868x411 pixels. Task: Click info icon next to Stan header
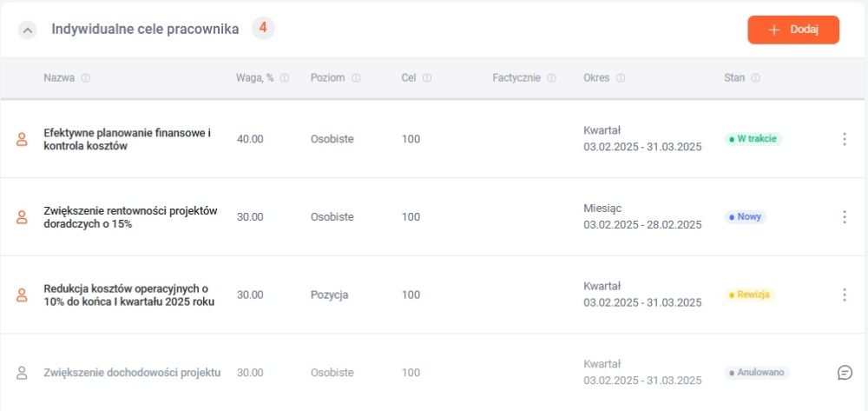coord(755,78)
